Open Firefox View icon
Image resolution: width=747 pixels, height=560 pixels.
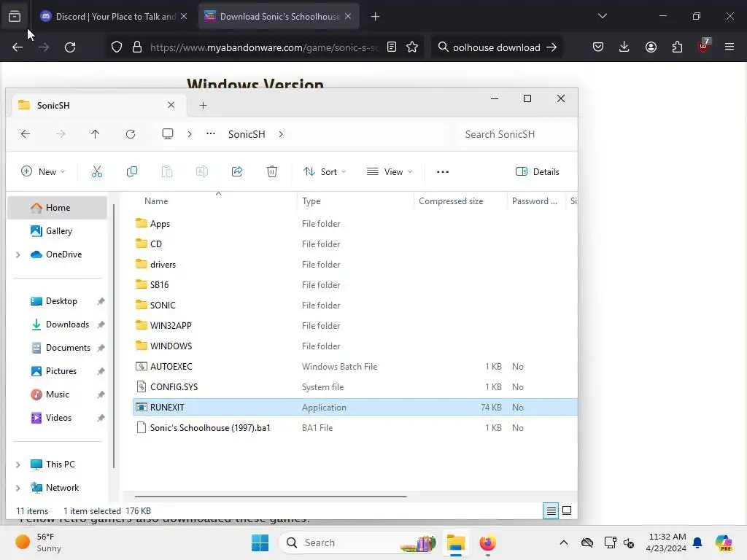tap(15, 17)
